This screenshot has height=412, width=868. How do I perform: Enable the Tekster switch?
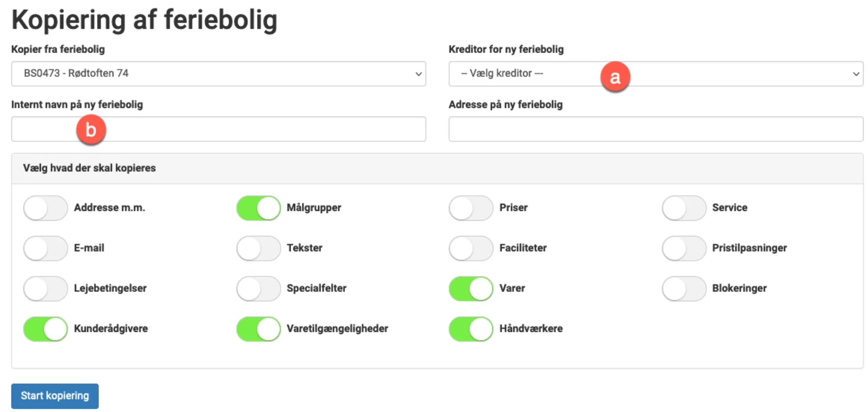258,248
